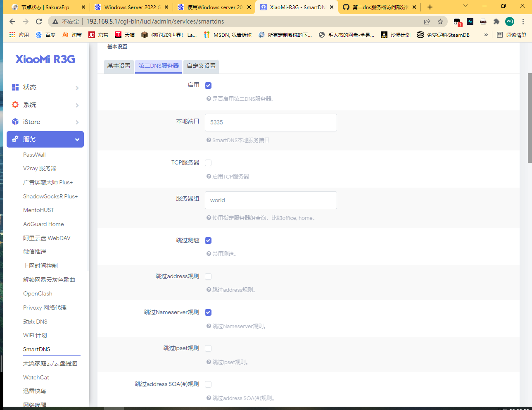Open the 京东 bookmark

point(98,35)
